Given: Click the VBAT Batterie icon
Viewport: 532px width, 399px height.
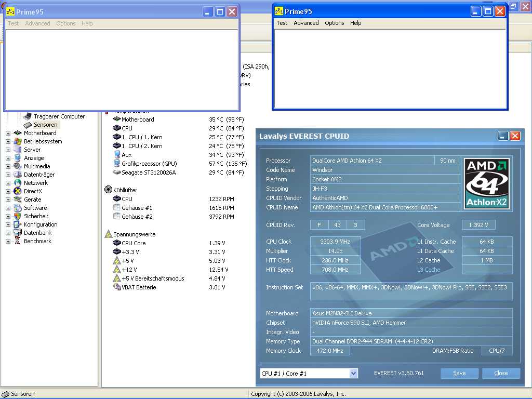Looking at the screenshot, I should (x=117, y=287).
